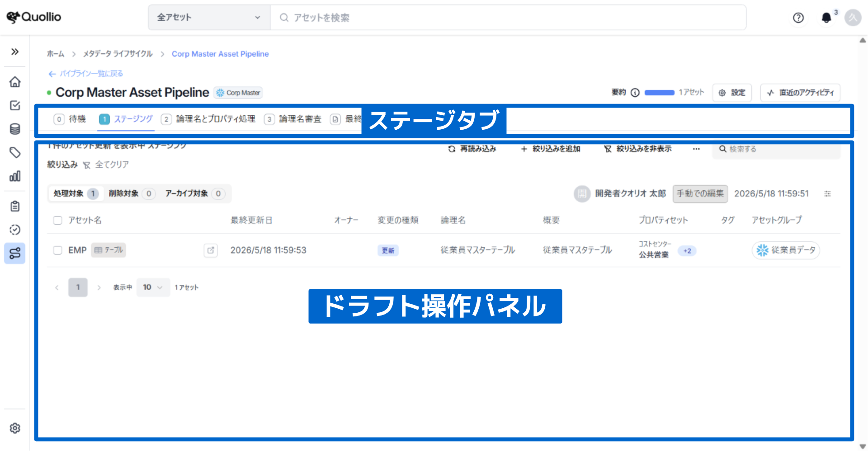This screenshot has height=452, width=868.
Task: Click Corp Master Asset Pipeline breadcrumb
Action: (x=220, y=54)
